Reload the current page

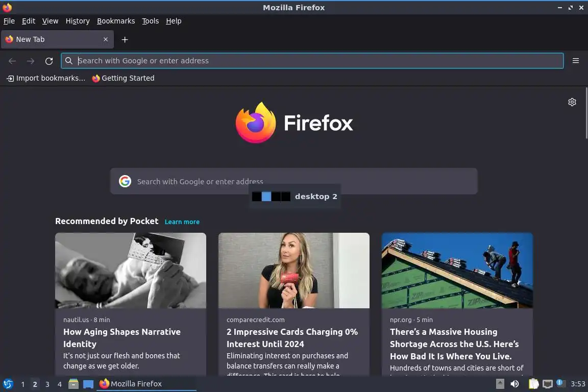click(49, 61)
